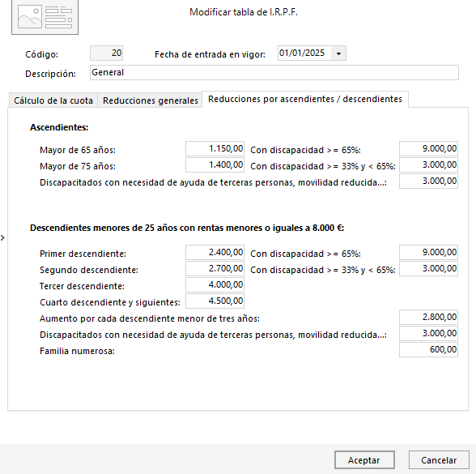Click the Segundo descendiente label

point(89,270)
